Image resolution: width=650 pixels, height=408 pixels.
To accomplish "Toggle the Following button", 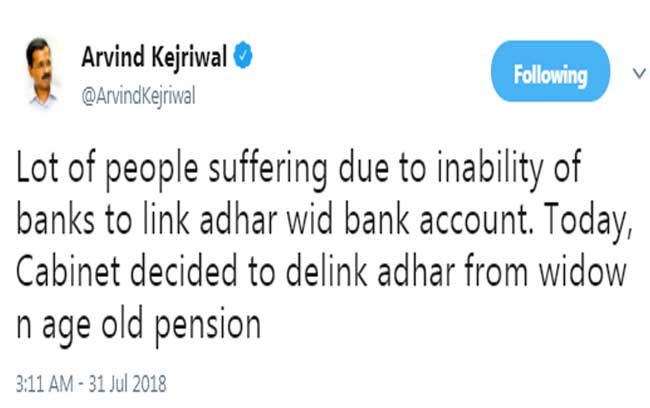I will (550, 75).
